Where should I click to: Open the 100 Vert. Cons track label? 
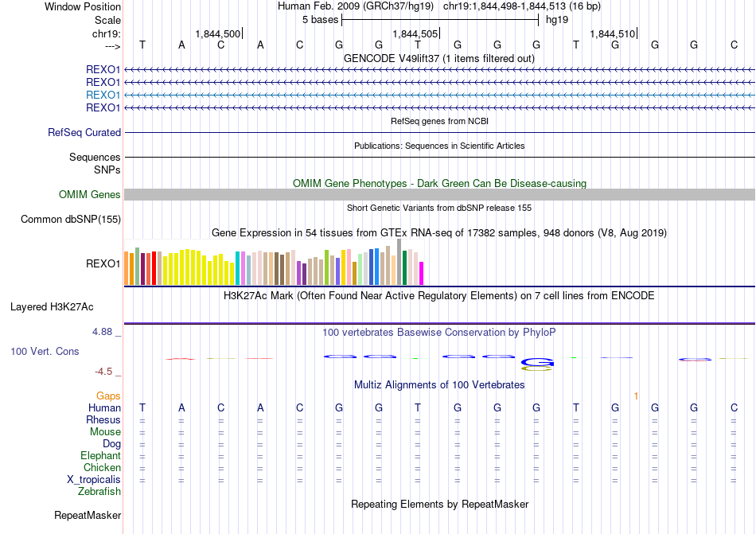(45, 351)
